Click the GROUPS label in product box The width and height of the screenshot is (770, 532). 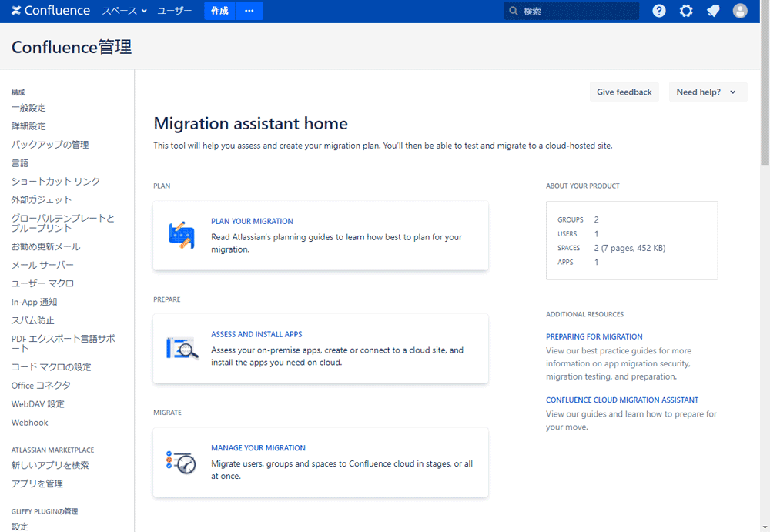pyautogui.click(x=570, y=219)
